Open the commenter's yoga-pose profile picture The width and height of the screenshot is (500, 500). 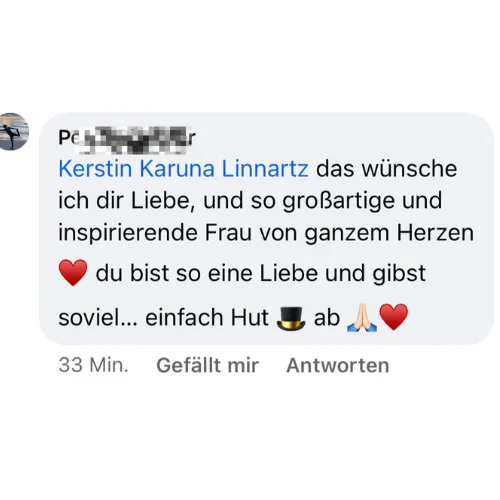click(13, 131)
